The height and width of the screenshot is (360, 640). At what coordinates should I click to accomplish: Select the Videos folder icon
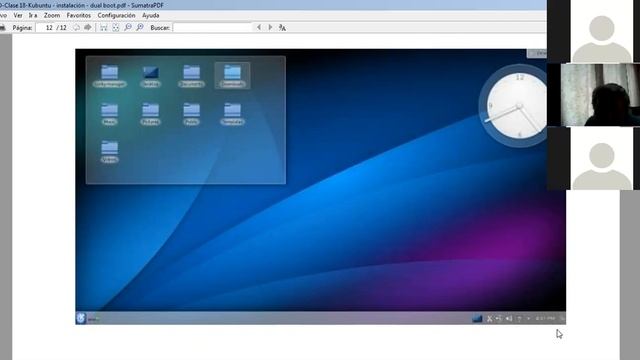coord(109,151)
